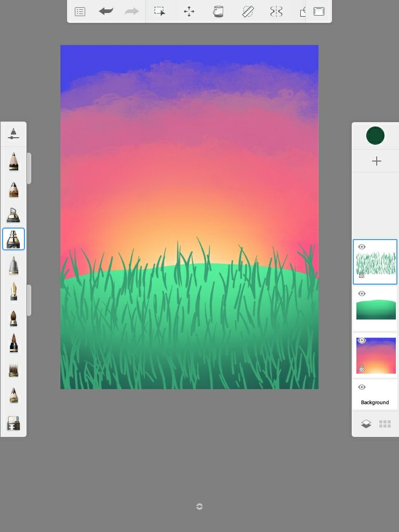Hide the green hill layer
This screenshot has height=532, width=399.
[362, 294]
